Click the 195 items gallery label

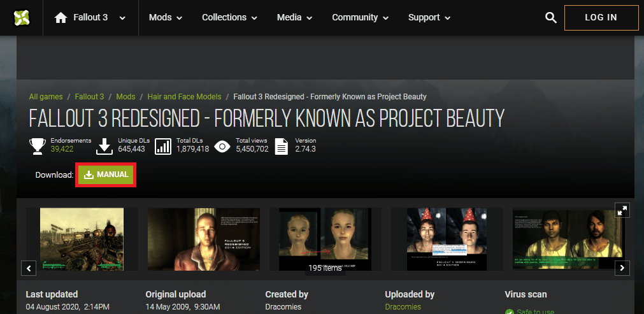[x=325, y=268]
